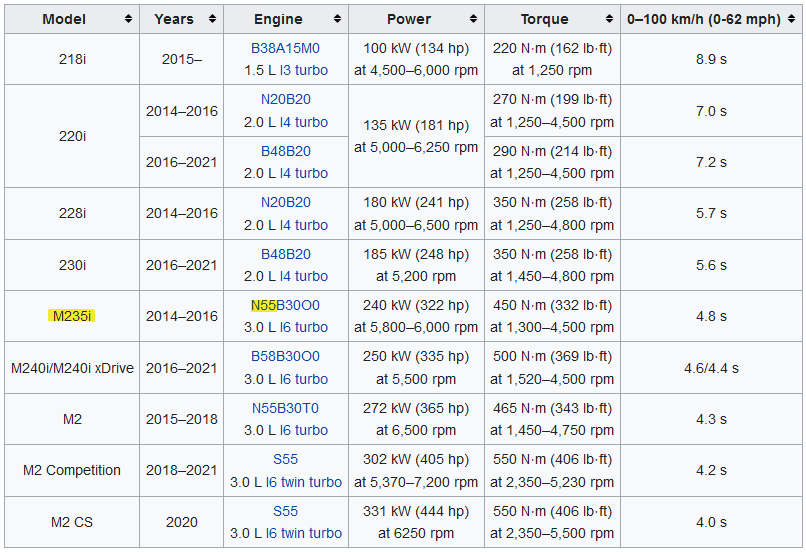
Task: Open the N55B30T0 engine link
Action: (285, 408)
